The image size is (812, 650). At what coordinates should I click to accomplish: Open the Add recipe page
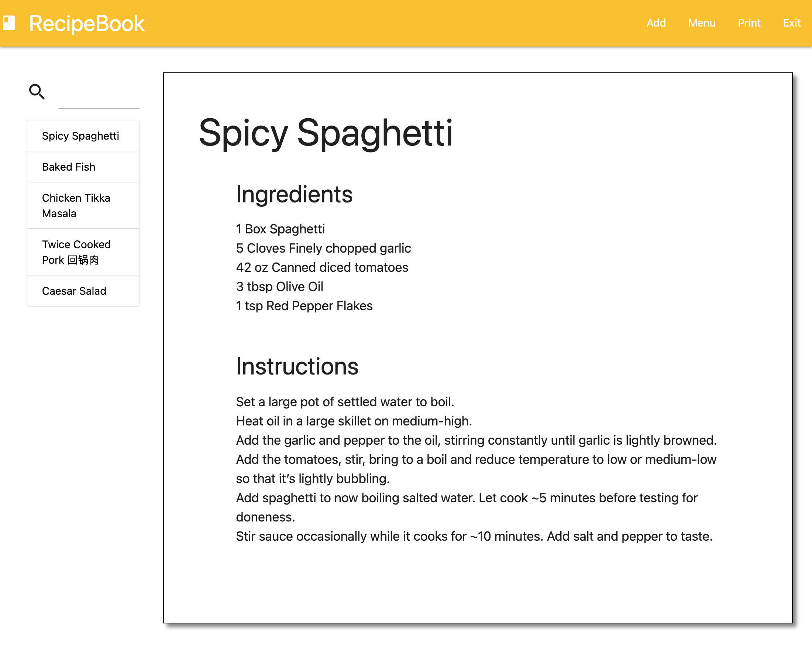tap(656, 23)
